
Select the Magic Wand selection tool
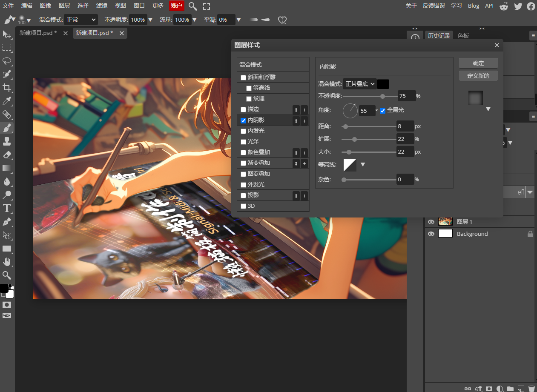7,74
